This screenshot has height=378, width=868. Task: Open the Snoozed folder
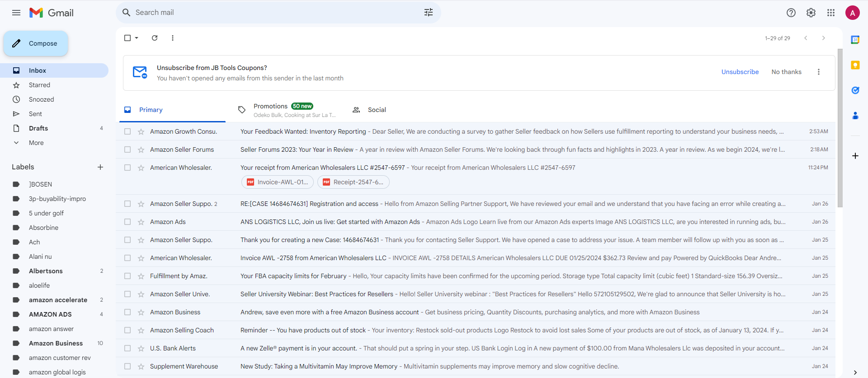[54, 99]
